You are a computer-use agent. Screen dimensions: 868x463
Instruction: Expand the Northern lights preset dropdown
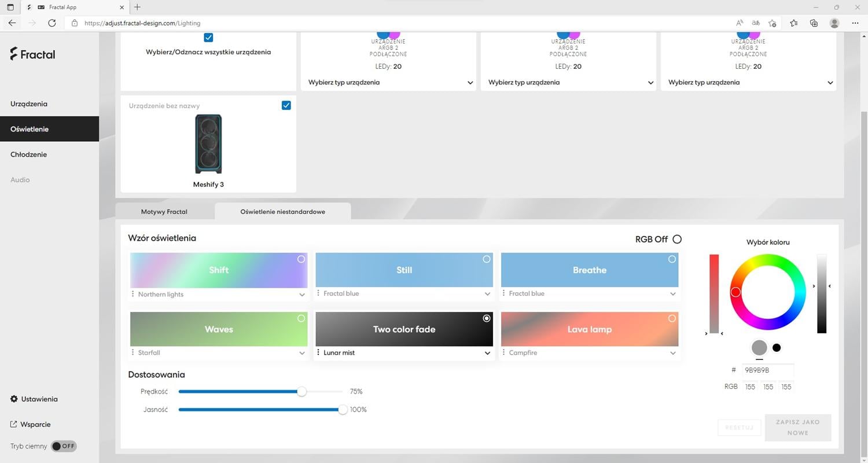[x=301, y=295]
